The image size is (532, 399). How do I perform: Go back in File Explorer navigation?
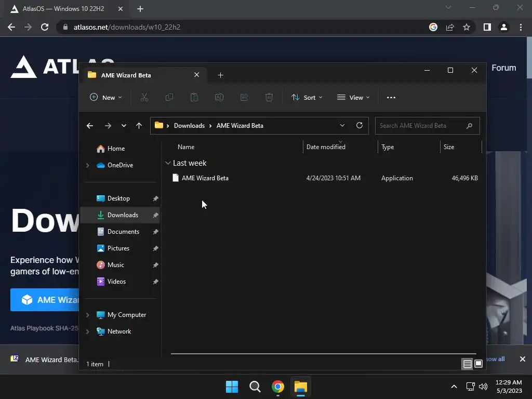[90, 126]
